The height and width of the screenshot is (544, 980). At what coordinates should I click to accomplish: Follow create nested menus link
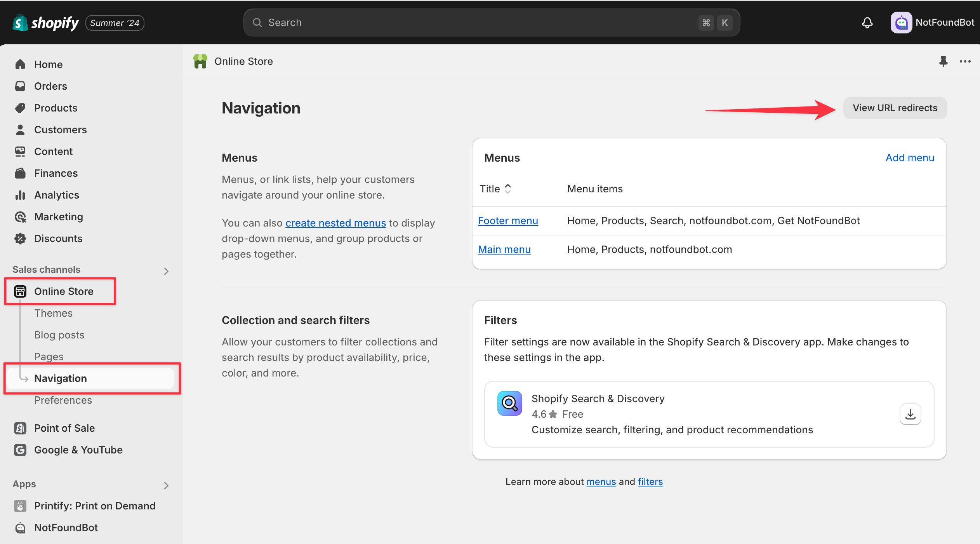click(x=336, y=223)
